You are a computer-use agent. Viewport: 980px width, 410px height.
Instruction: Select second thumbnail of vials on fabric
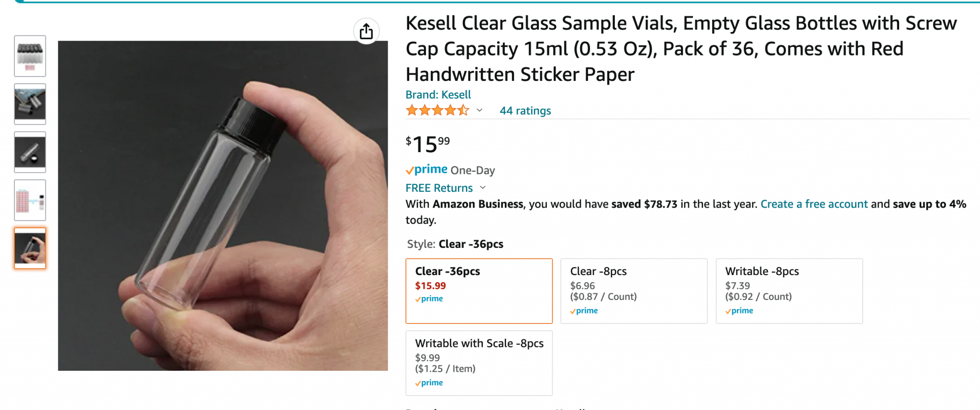(30, 104)
